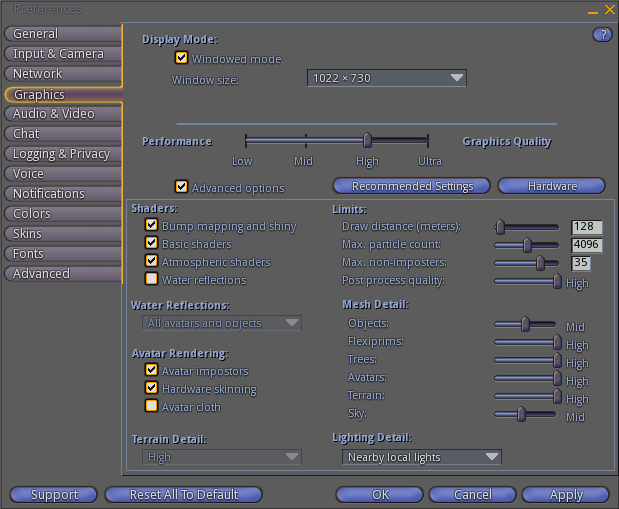The width and height of the screenshot is (619, 509).
Task: Open the Advanced tab
Action: click(63, 274)
